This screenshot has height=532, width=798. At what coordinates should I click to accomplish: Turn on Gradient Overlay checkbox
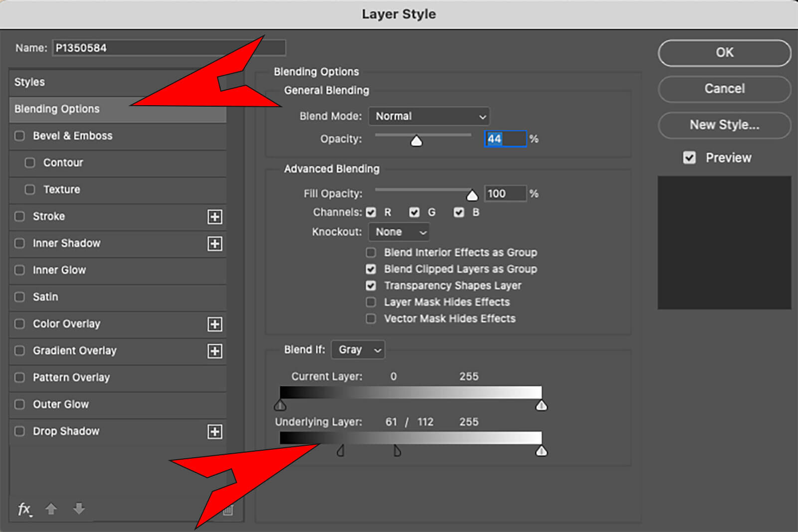[20, 351]
